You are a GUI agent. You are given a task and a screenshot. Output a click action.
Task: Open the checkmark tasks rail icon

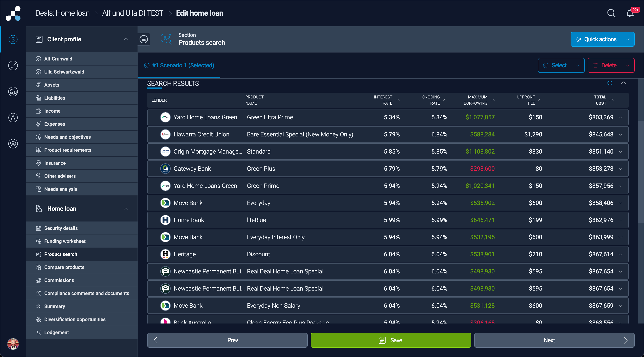pyautogui.click(x=13, y=65)
